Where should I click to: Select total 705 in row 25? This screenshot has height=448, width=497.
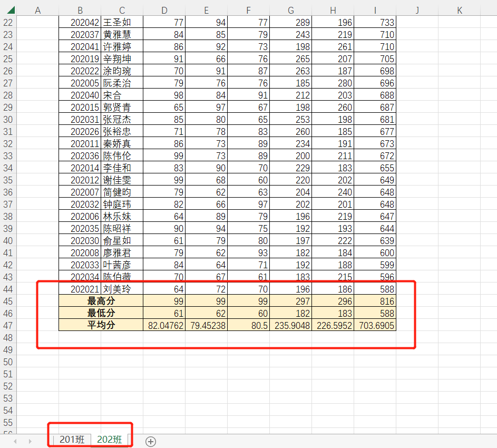point(375,59)
